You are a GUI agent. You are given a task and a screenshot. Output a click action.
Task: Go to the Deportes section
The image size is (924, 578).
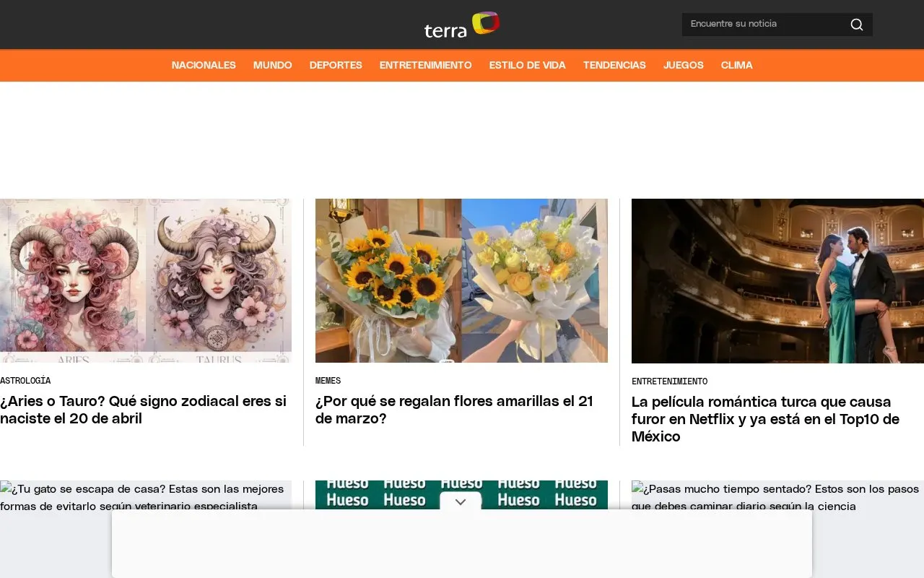(x=336, y=65)
